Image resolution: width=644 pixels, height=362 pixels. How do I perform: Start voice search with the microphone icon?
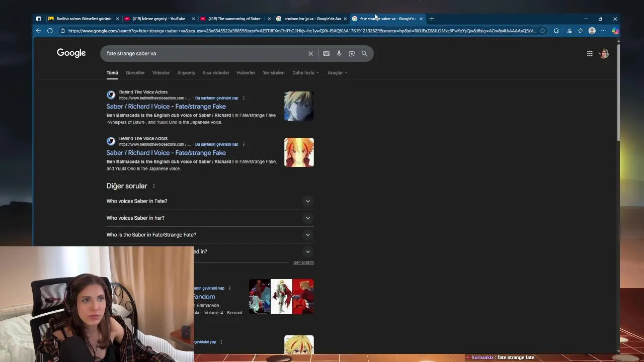click(339, 53)
